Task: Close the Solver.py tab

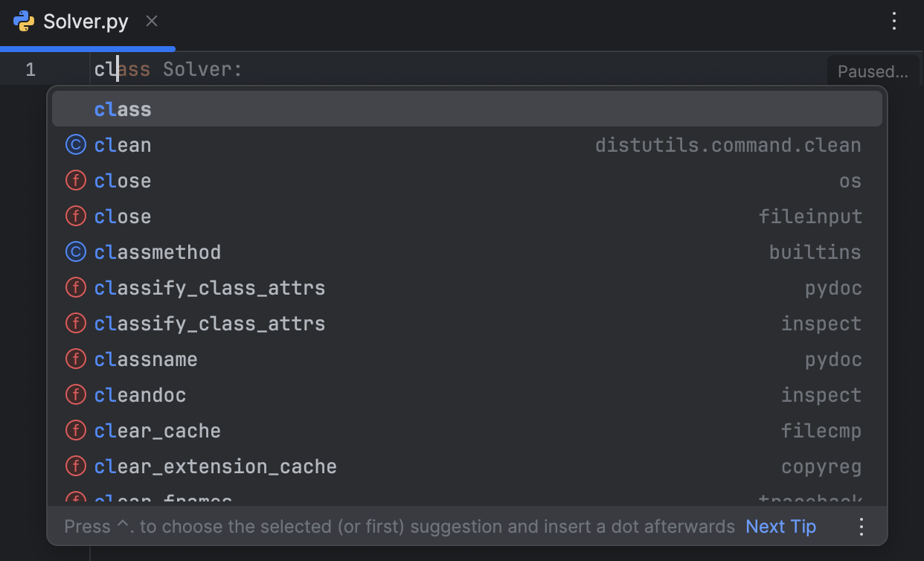Action: tap(152, 22)
